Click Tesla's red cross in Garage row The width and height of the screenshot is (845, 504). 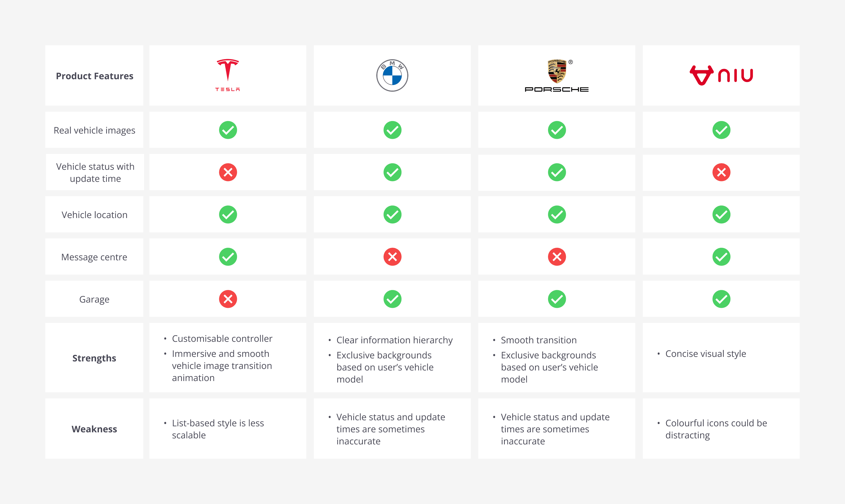click(228, 299)
